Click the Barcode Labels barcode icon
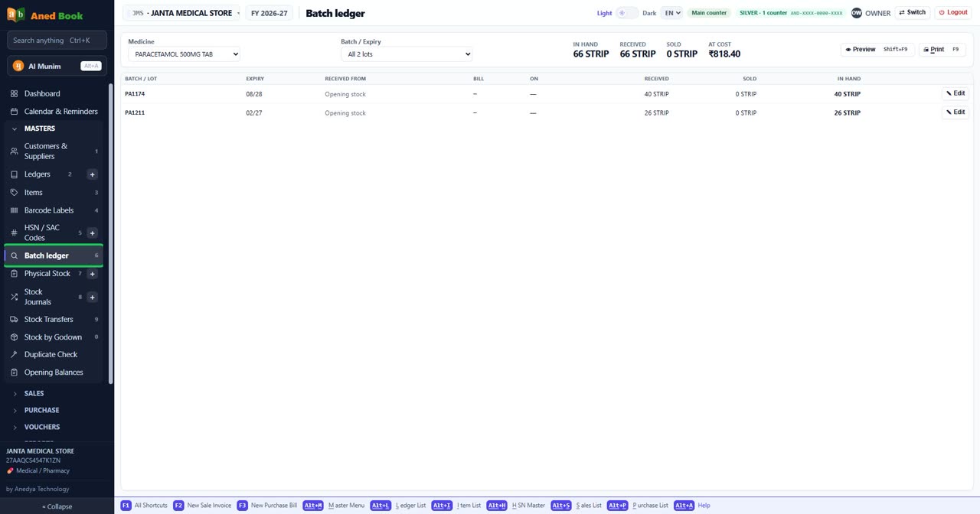980x514 pixels. pos(14,210)
